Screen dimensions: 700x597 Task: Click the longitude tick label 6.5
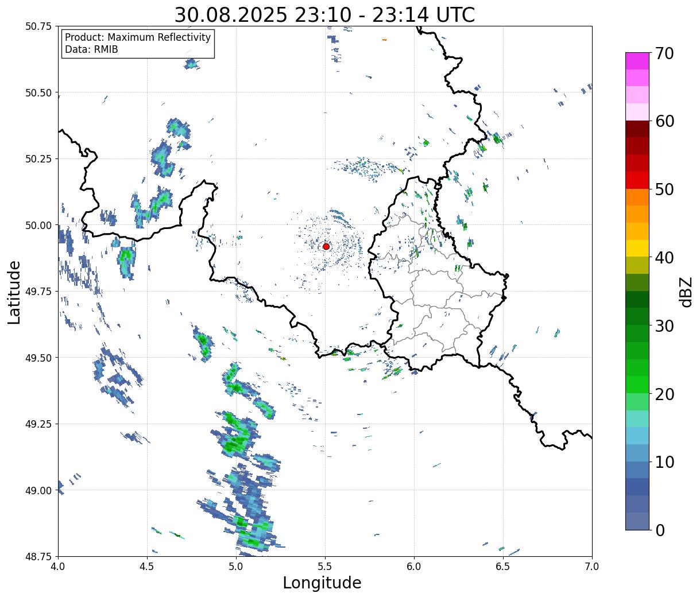click(503, 567)
